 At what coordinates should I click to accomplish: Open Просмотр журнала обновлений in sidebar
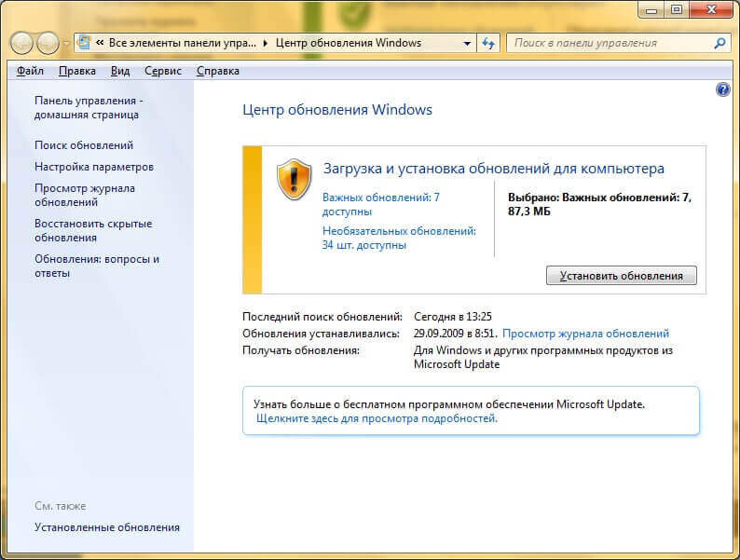click(x=85, y=196)
